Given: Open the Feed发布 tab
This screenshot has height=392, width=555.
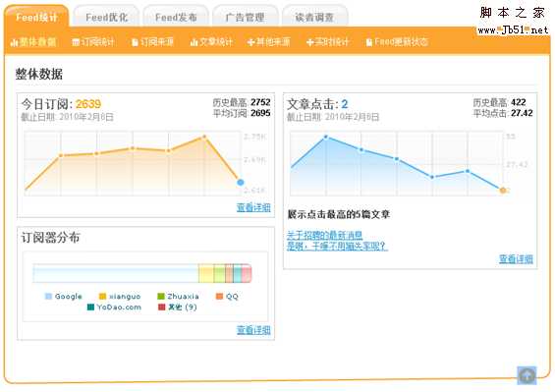Looking at the screenshot, I should coord(176,17).
